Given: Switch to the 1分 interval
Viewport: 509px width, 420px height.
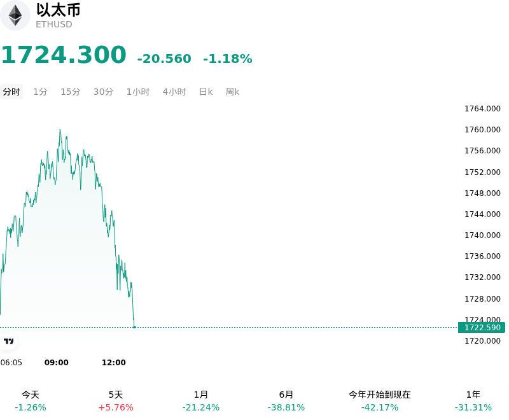Looking at the screenshot, I should (40, 92).
